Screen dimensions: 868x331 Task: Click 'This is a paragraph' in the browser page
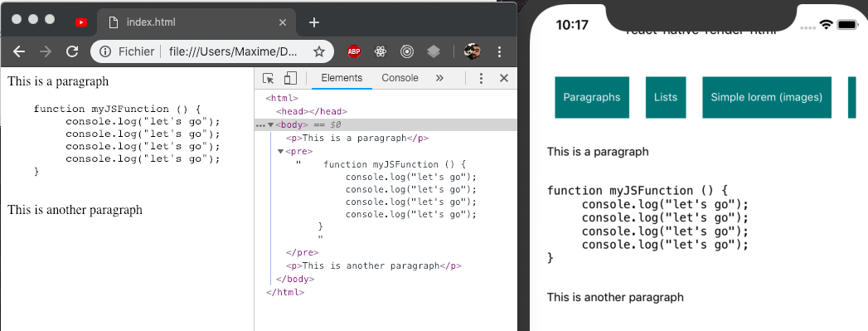tap(58, 81)
